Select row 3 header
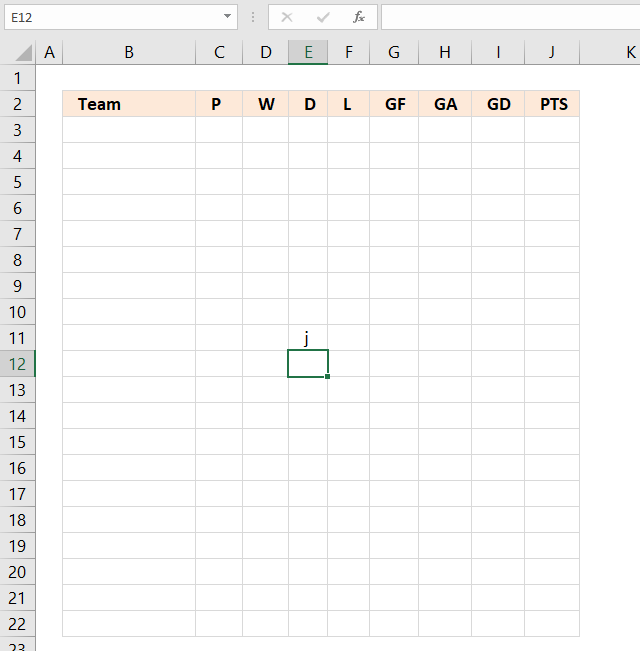The width and height of the screenshot is (640, 651). tap(17, 130)
